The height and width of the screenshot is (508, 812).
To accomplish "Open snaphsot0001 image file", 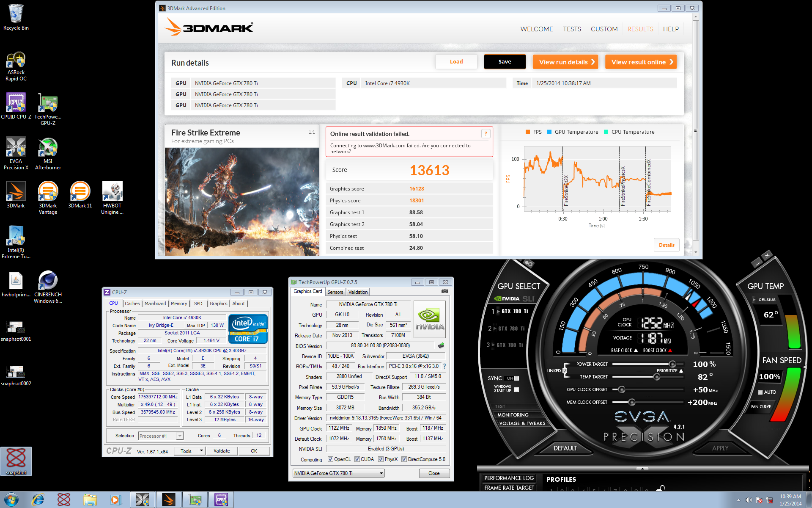I will pos(16,331).
